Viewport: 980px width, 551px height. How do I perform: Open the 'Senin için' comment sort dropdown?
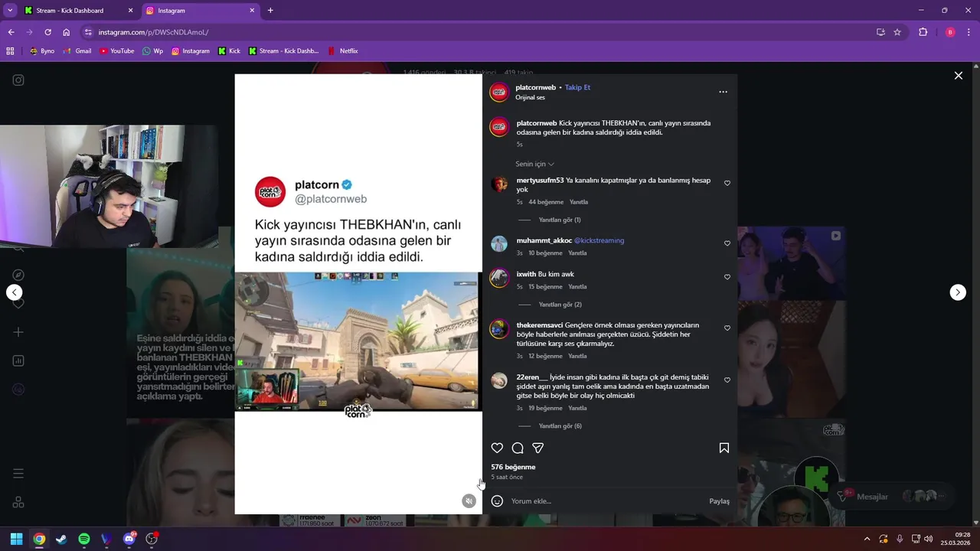pyautogui.click(x=534, y=164)
